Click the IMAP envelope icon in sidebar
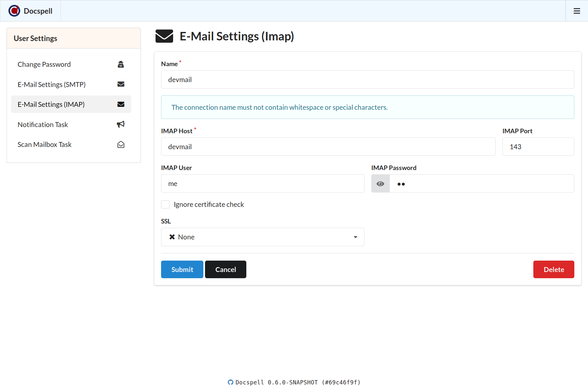This screenshot has width=588, height=387. click(x=121, y=104)
